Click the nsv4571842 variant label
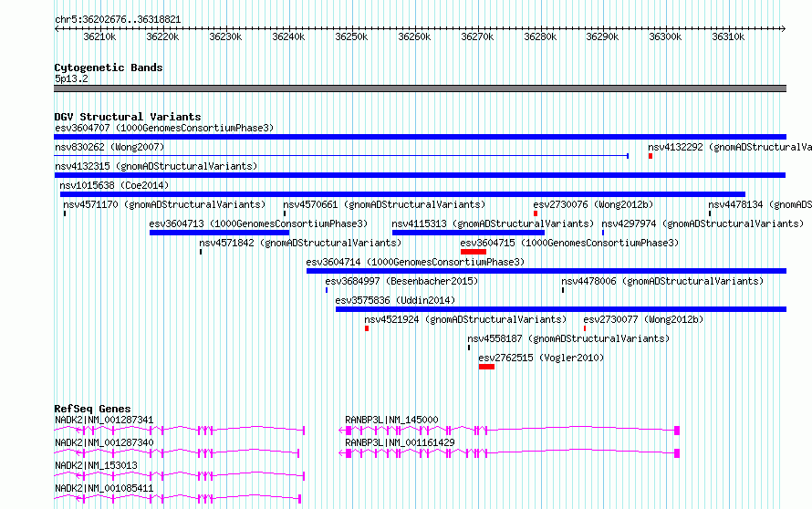The image size is (812, 509). [x=300, y=243]
